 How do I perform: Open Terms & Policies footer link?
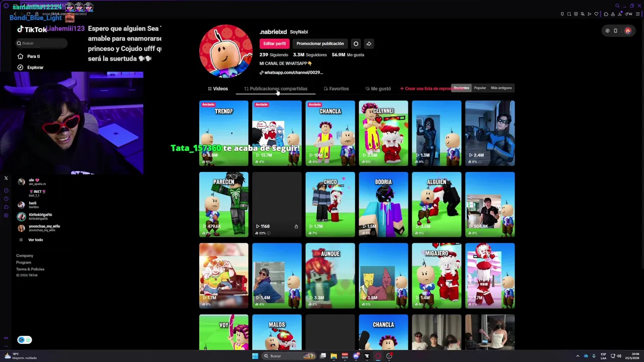point(30,269)
